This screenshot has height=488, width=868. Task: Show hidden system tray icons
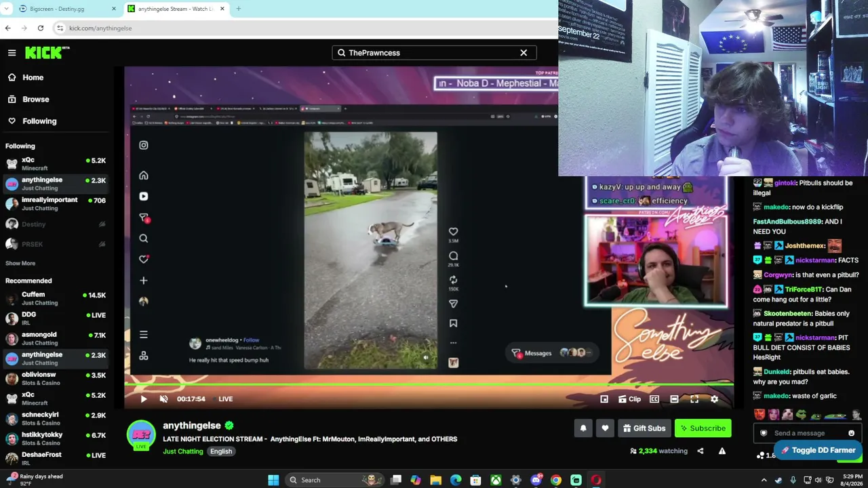pyautogui.click(x=764, y=480)
